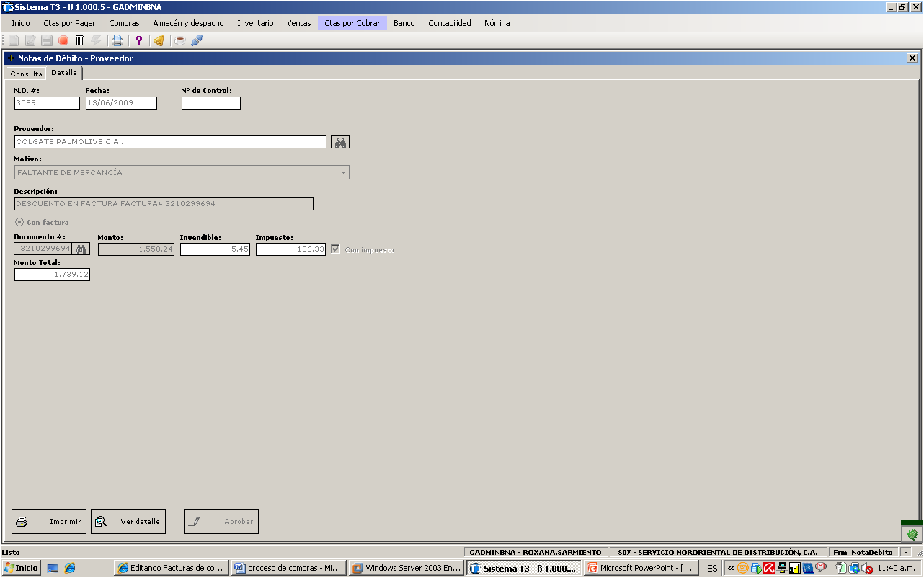924x578 pixels.
Task: Select the Con factura radio button
Action: click(x=19, y=222)
